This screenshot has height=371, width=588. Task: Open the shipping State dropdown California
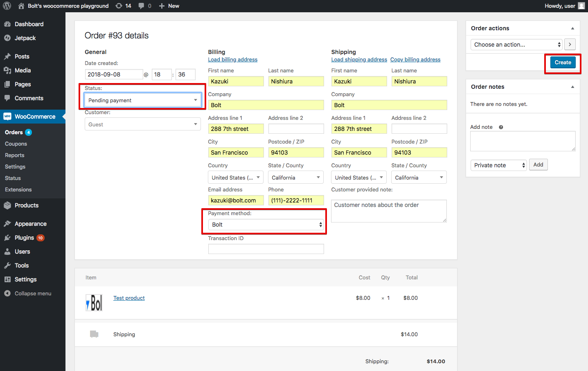coord(419,178)
